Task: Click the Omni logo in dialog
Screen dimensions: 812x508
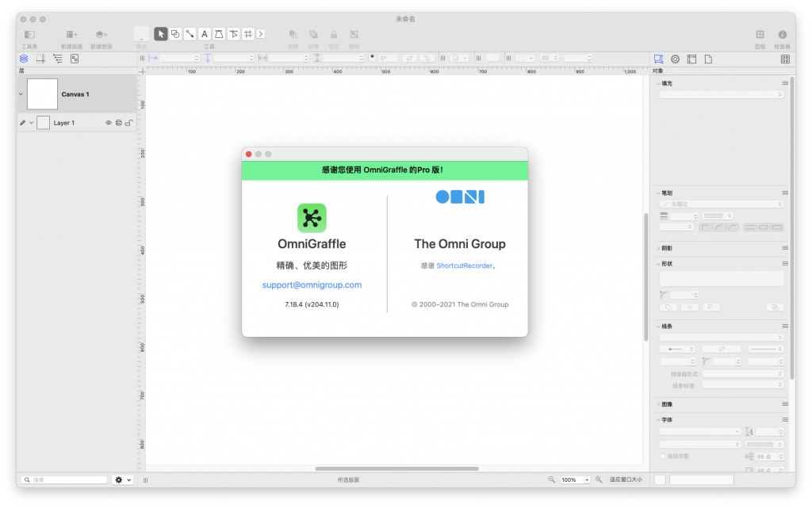Action: [460, 197]
